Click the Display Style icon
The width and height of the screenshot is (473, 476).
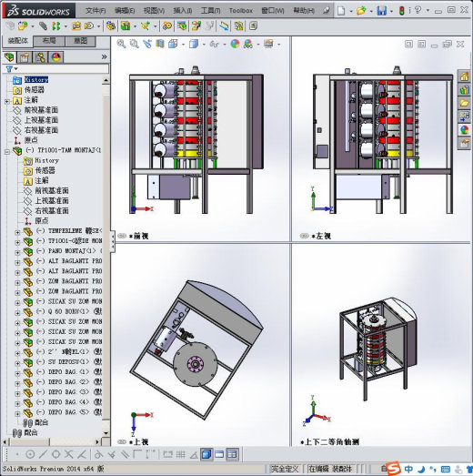[194, 44]
